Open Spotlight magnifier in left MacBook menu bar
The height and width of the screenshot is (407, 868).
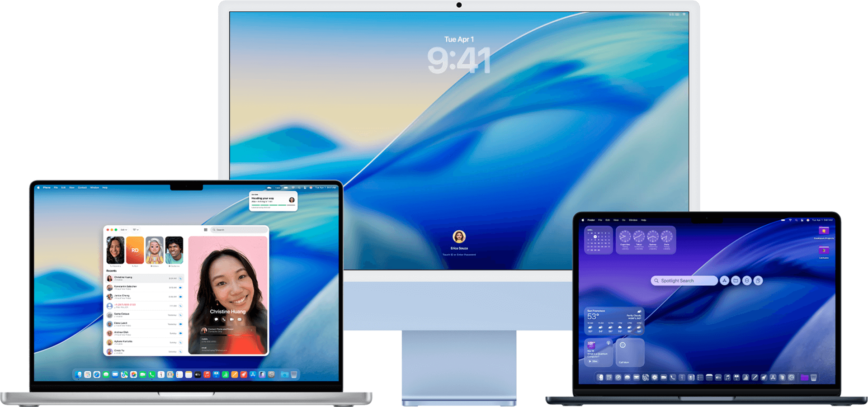tap(299, 188)
